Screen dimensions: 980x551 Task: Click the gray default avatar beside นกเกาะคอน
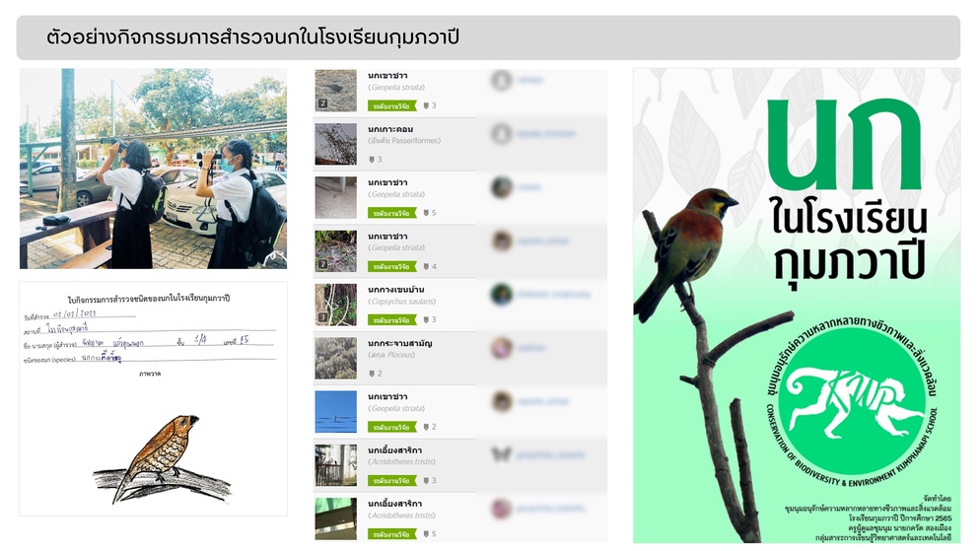point(501,134)
